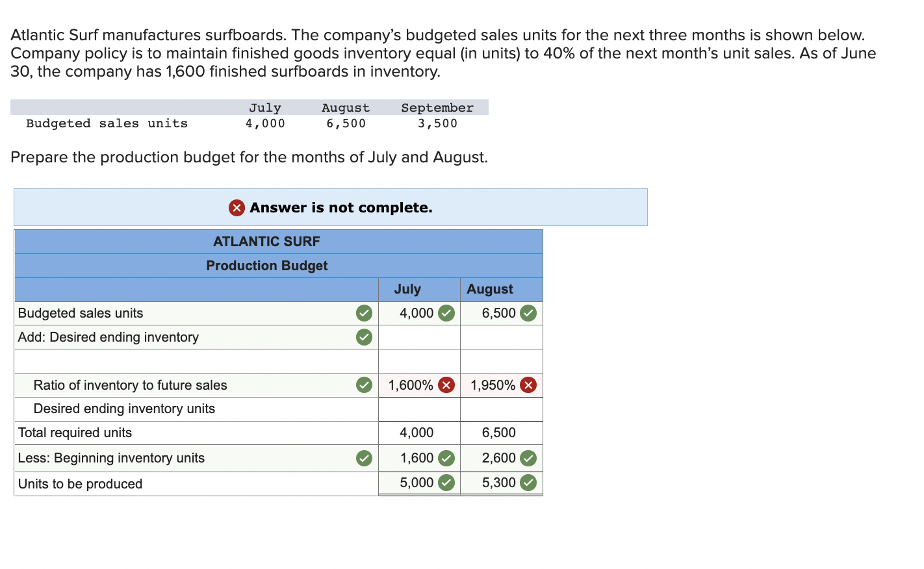This screenshot has width=924, height=569.
Task: Click the checkmark on August's 5,300 result
Action: coord(528,483)
